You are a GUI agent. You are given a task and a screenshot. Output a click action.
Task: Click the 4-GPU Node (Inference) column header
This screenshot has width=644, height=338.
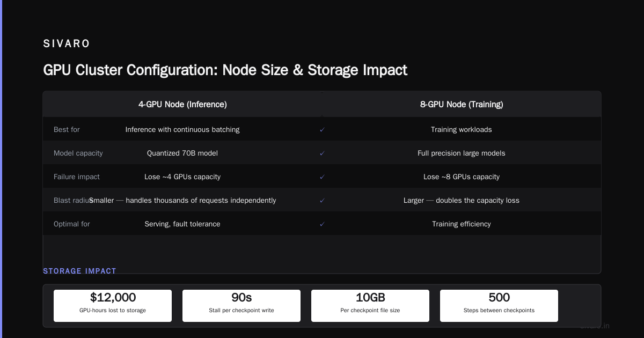182,105
